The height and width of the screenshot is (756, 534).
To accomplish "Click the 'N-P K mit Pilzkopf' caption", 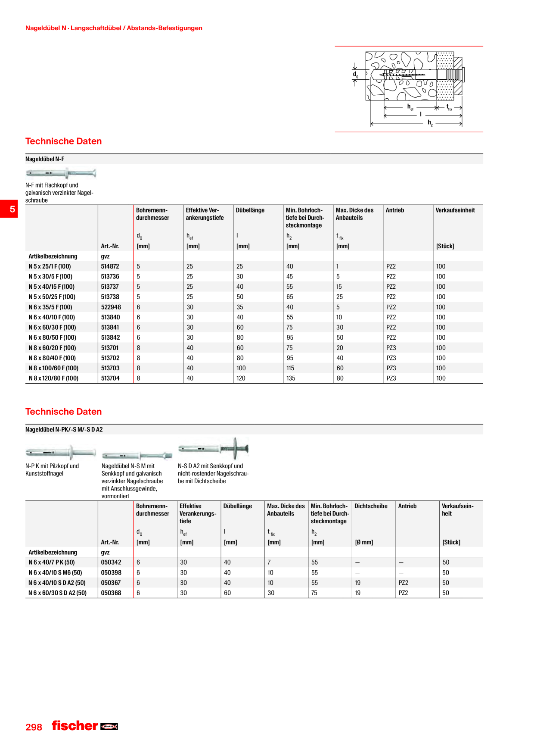I will pos(52,470).
